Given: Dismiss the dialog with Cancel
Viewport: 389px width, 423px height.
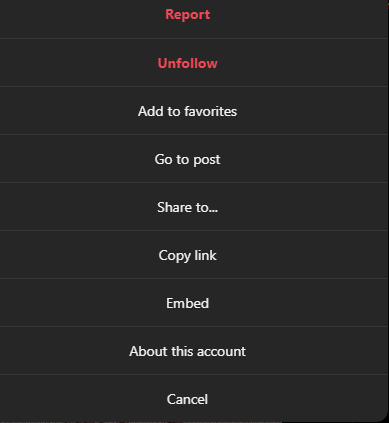Looking at the screenshot, I should [x=188, y=399].
